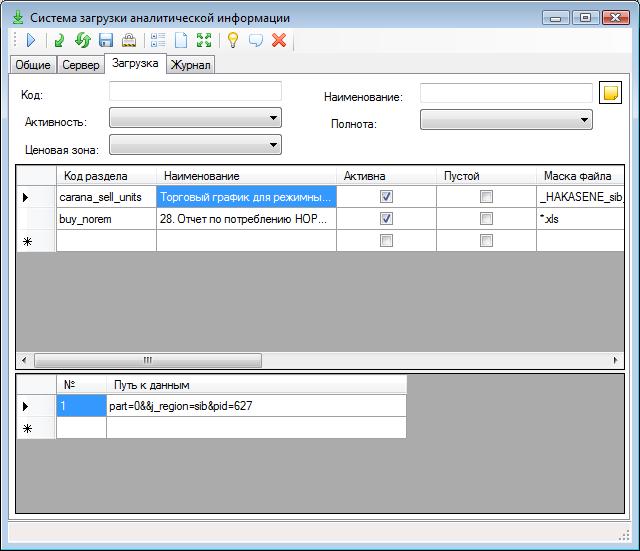Open the Активность dropdown
The height and width of the screenshot is (551, 640).
pyautogui.click(x=195, y=118)
